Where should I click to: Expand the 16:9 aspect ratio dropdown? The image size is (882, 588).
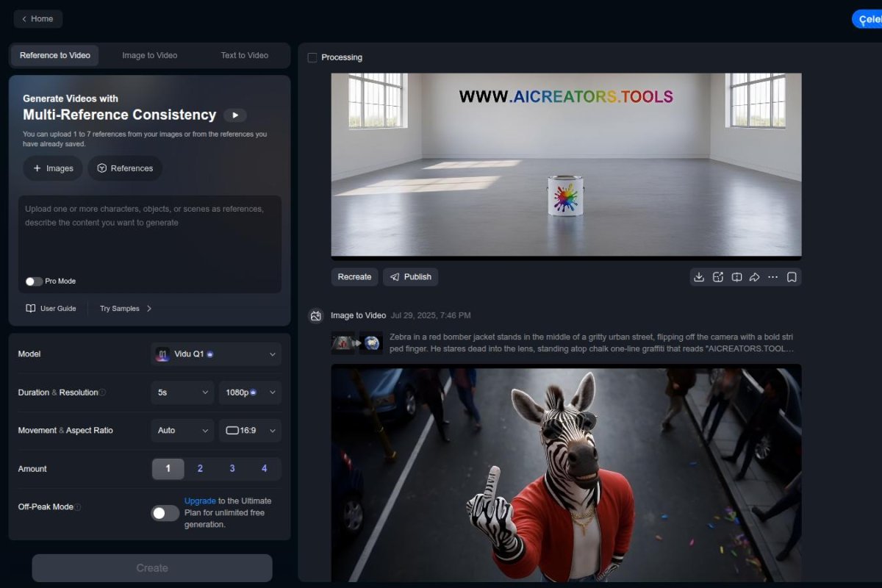point(250,430)
